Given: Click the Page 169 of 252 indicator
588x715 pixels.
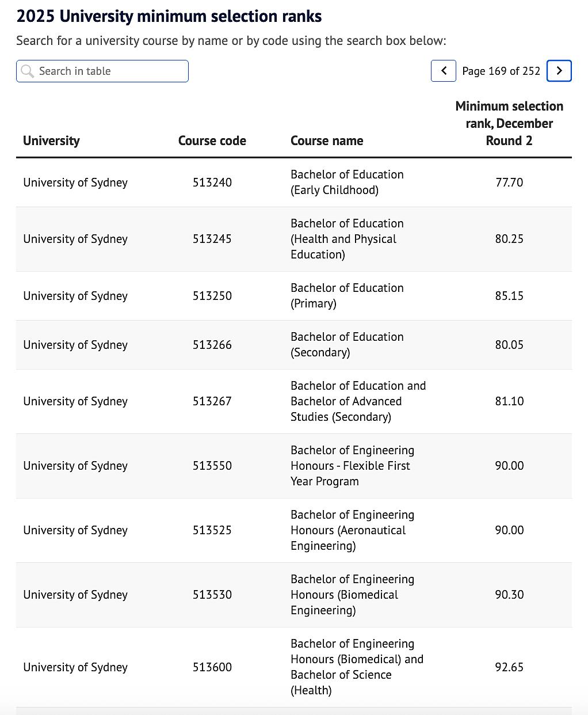Looking at the screenshot, I should point(501,71).
